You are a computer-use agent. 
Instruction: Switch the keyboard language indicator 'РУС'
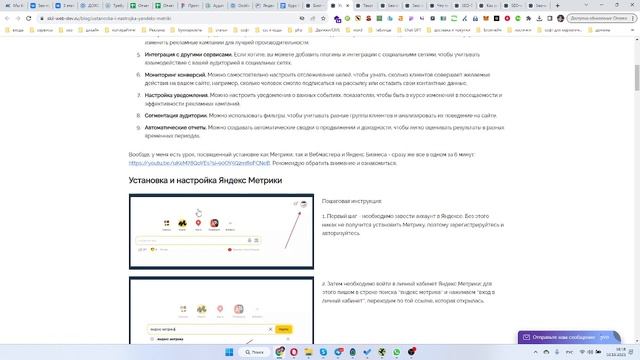569,352
